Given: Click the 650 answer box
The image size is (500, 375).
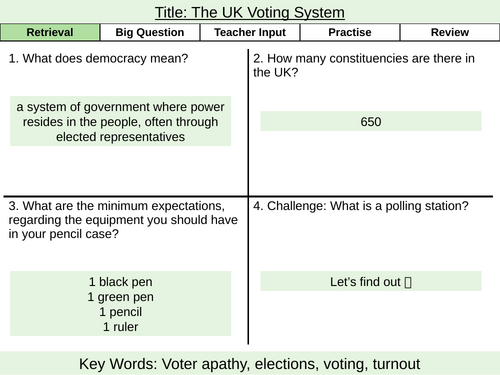Looking at the screenshot, I should [371, 121].
